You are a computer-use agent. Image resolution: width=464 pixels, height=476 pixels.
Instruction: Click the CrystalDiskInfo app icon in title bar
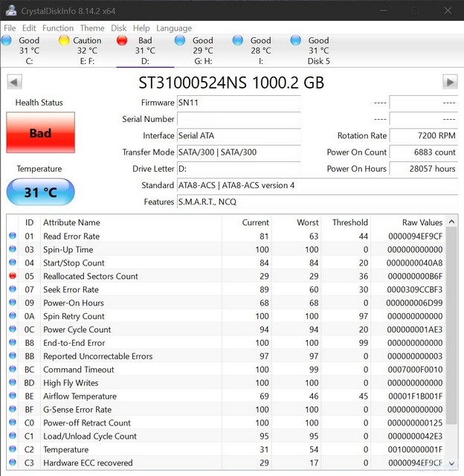click(x=10, y=10)
